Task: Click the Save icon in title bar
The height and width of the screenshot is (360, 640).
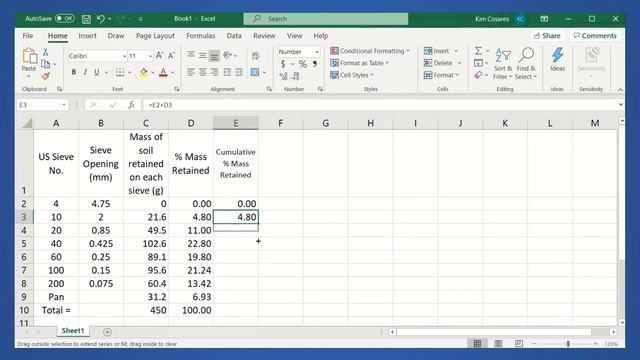Action: [86, 19]
